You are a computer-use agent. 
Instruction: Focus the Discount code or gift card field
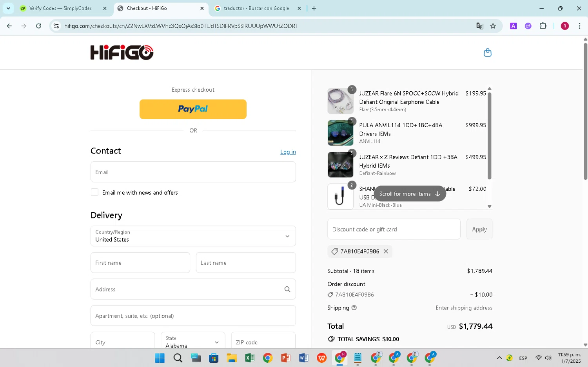394,229
